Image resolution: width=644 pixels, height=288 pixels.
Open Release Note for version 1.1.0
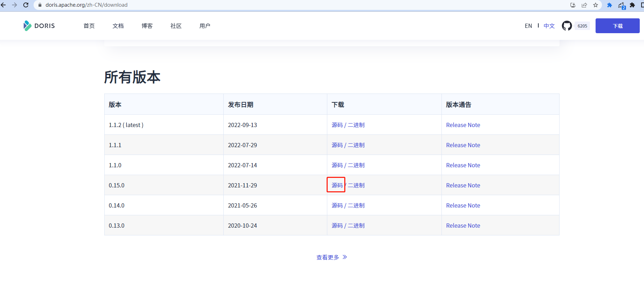click(x=463, y=165)
